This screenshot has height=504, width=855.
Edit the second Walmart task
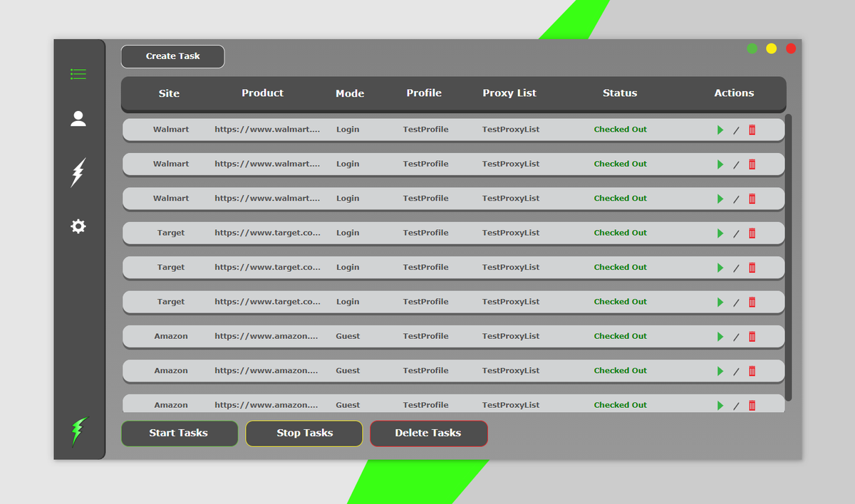pyautogui.click(x=736, y=164)
